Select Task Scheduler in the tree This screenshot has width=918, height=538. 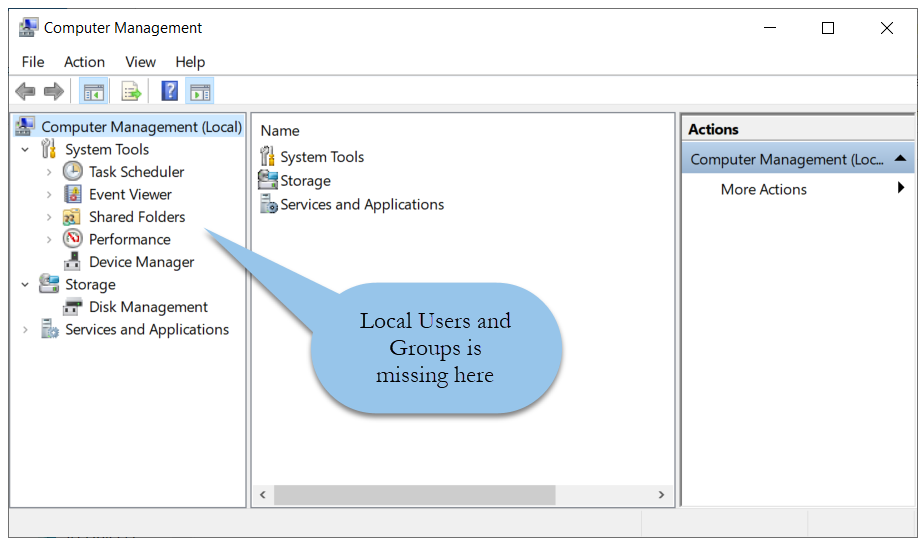coord(136,172)
